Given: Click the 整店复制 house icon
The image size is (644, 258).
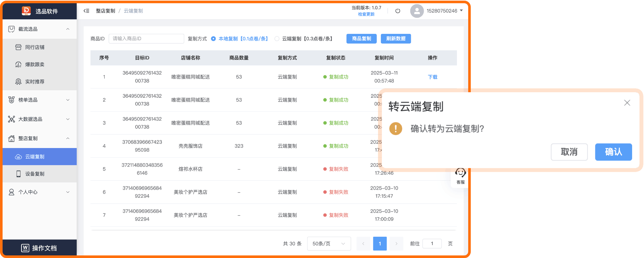Looking at the screenshot, I should click(x=11, y=138).
